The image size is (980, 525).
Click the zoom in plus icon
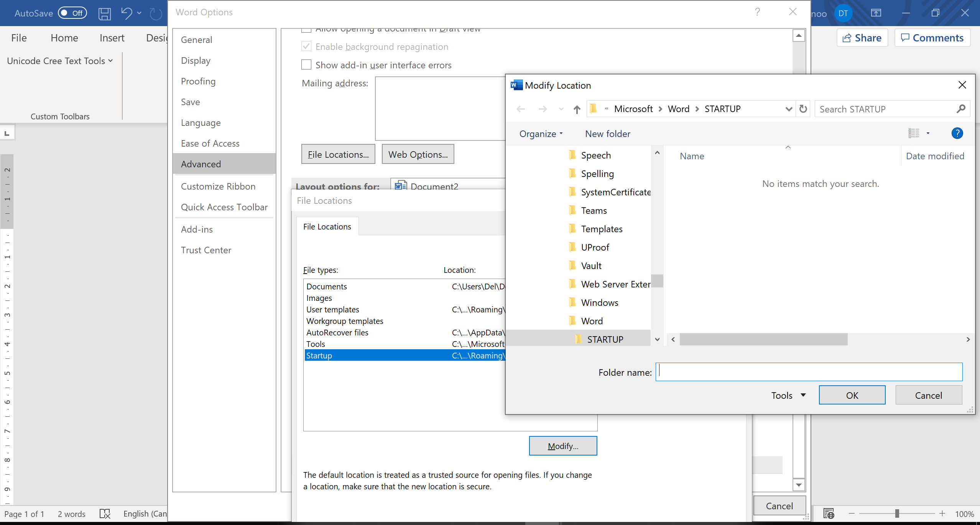(x=942, y=513)
